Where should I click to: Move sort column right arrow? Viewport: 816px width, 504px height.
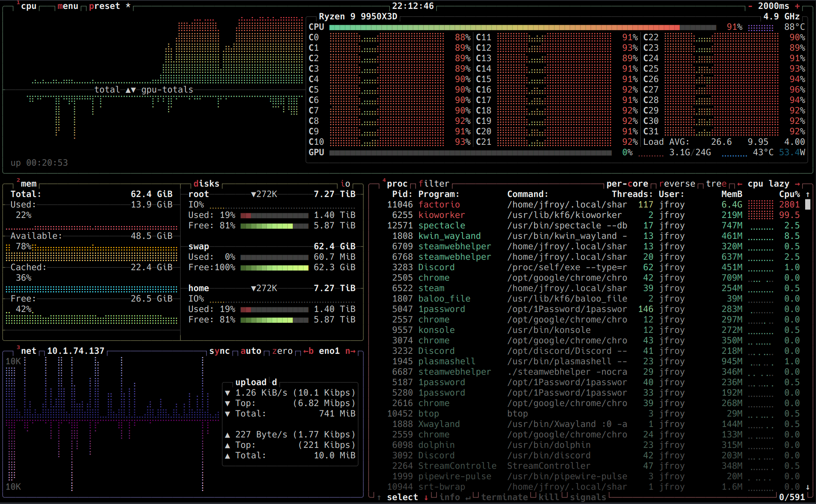tap(797, 184)
